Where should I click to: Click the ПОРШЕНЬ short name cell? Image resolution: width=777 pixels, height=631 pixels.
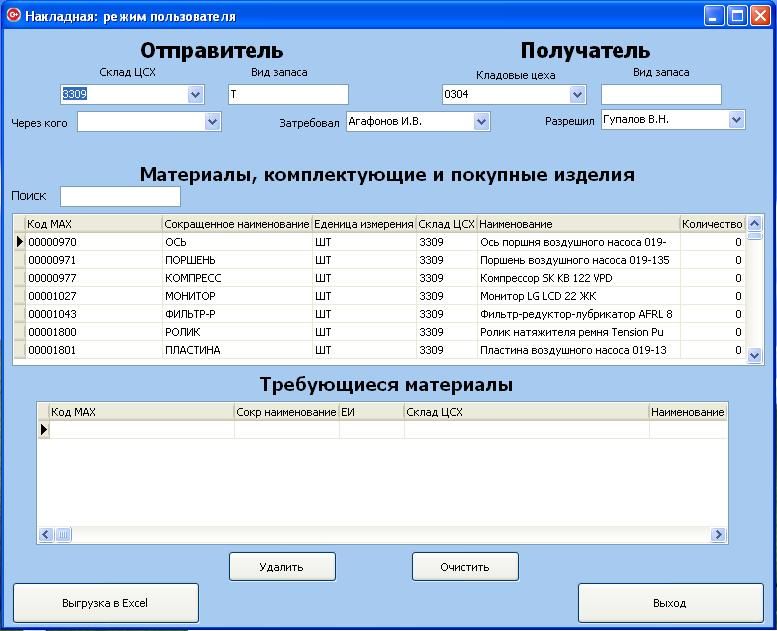click(x=237, y=260)
